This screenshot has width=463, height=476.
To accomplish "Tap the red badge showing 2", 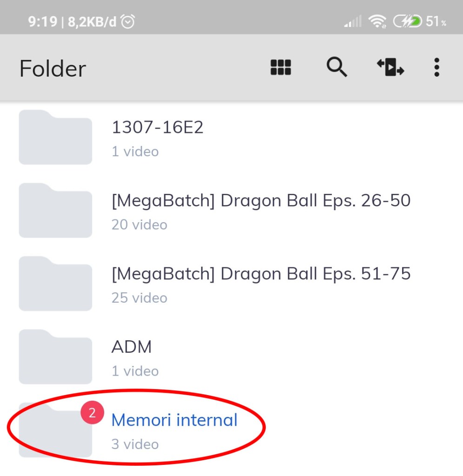I will pos(92,413).
